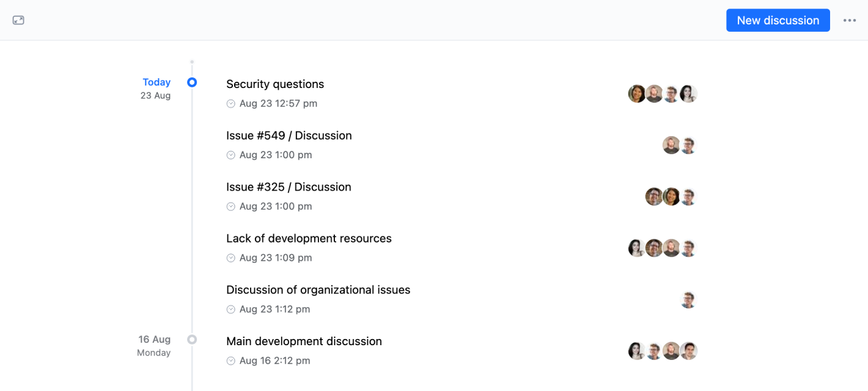This screenshot has width=868, height=391.
Task: Click second avatar in Main development discussion row
Action: (x=654, y=351)
